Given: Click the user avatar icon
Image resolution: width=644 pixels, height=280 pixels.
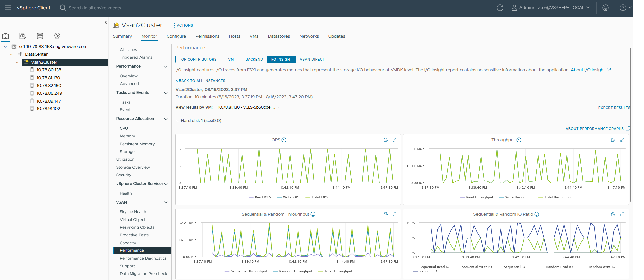Looking at the screenshot, I should point(514,8).
